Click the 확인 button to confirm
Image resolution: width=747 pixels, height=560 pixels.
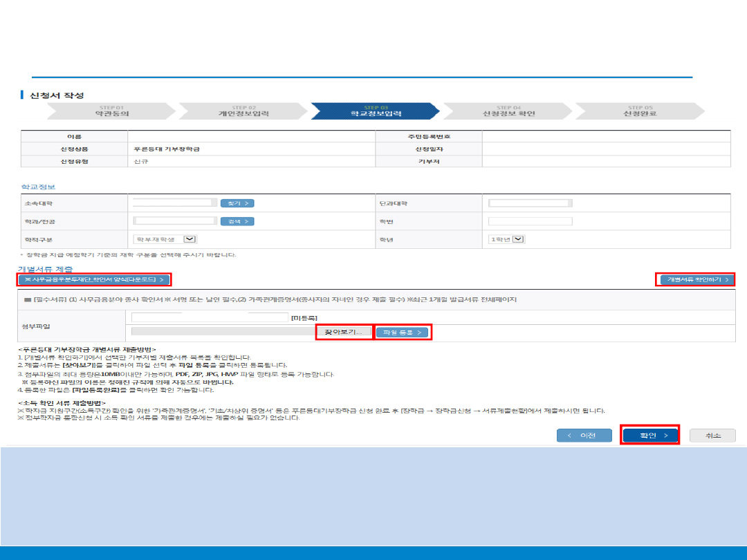[649, 436]
